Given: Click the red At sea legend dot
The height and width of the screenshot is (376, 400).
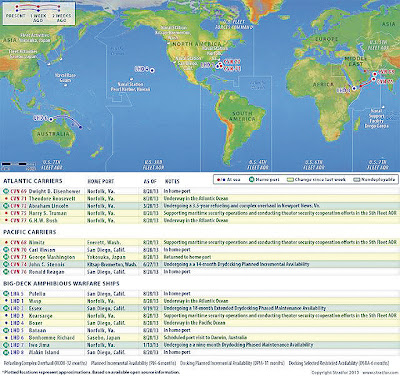Looking at the screenshot, I should (218, 180).
